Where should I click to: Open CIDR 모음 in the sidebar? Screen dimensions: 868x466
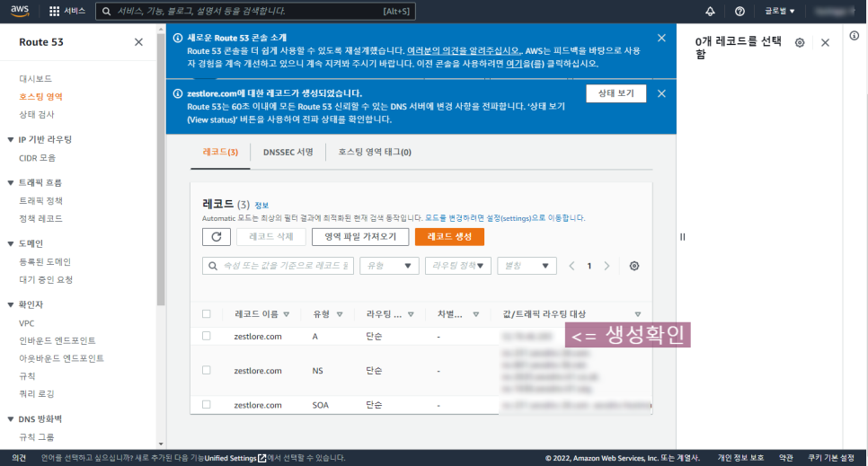click(37, 158)
